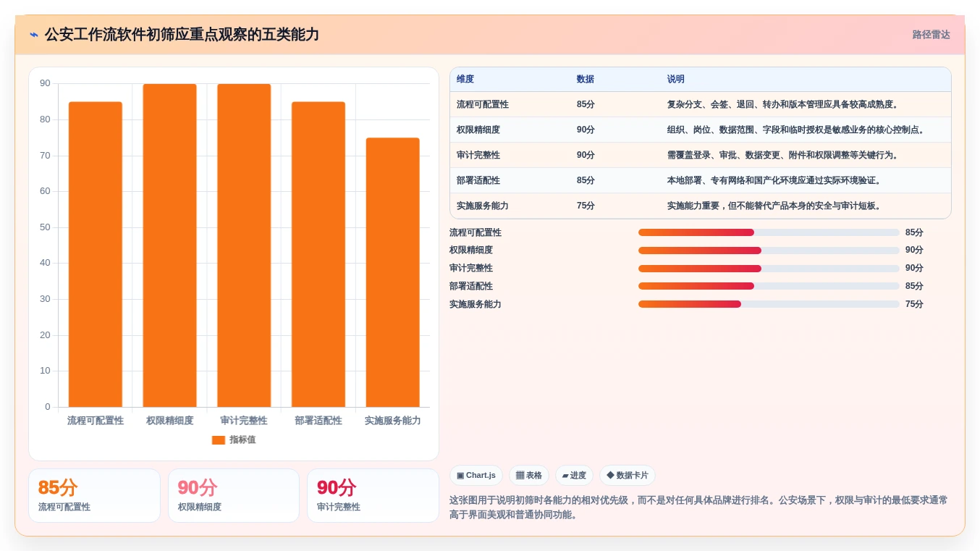Select the 审计完整性 table row name
The height and width of the screenshot is (551, 980).
478,156
